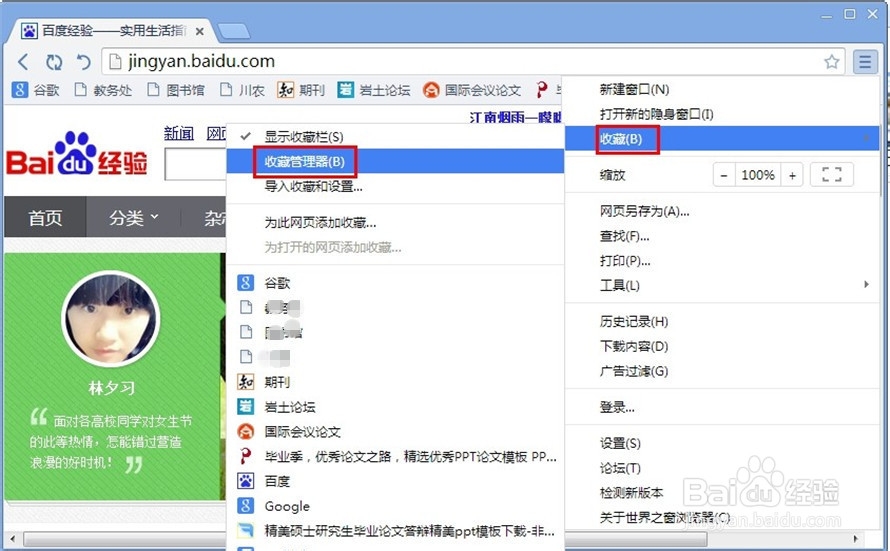Click the undo close-tab arrow icon
The height and width of the screenshot is (551, 890).
83,61
